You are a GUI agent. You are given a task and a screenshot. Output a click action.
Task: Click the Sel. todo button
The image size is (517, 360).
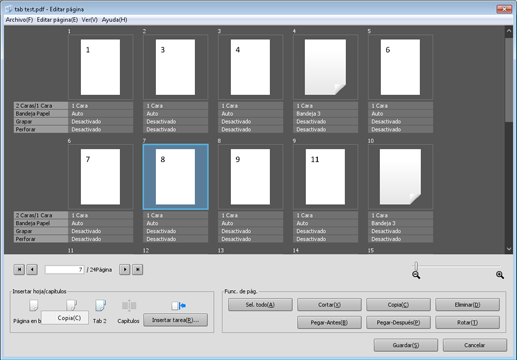point(260,305)
